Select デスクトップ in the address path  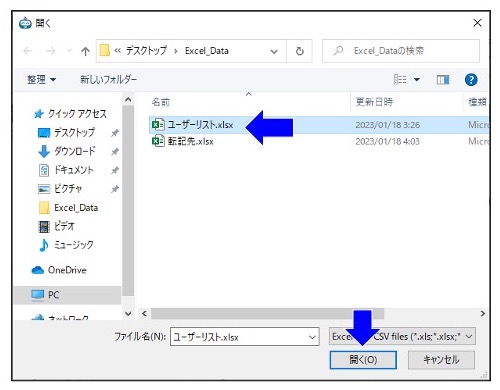146,51
